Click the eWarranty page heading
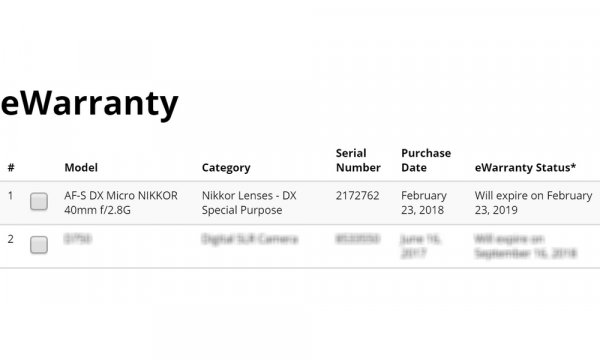 click(90, 104)
